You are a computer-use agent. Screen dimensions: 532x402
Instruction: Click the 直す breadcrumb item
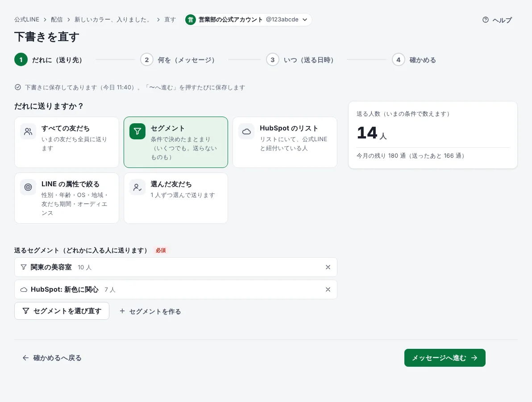170,20
